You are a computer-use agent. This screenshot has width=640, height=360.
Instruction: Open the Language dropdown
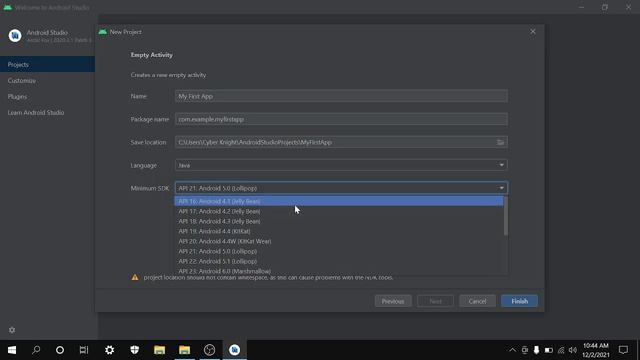[x=341, y=165]
